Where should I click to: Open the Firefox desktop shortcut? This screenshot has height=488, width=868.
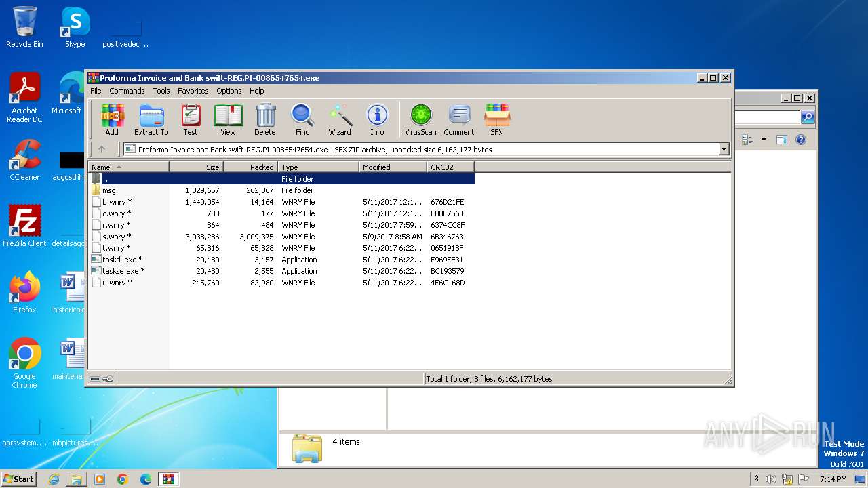point(24,292)
